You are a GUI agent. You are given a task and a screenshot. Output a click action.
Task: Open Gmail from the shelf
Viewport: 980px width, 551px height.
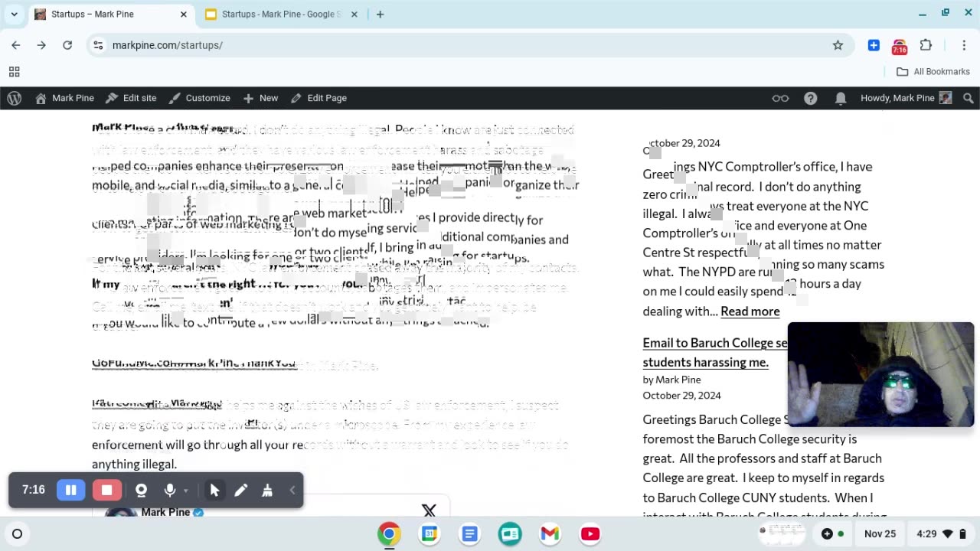coord(550,533)
